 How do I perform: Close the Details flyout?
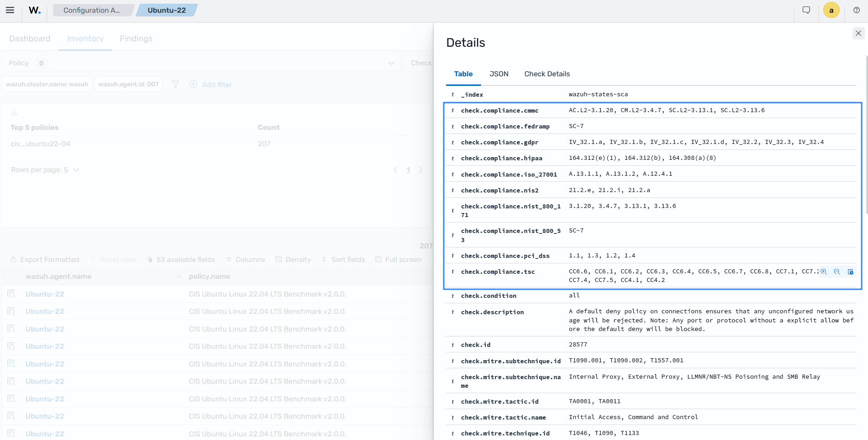(x=858, y=33)
